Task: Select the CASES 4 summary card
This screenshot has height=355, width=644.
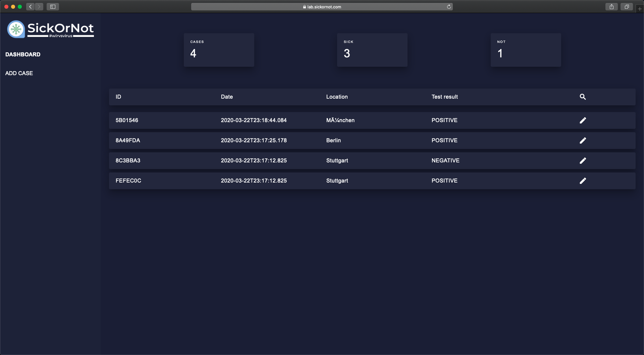Action: tap(219, 50)
